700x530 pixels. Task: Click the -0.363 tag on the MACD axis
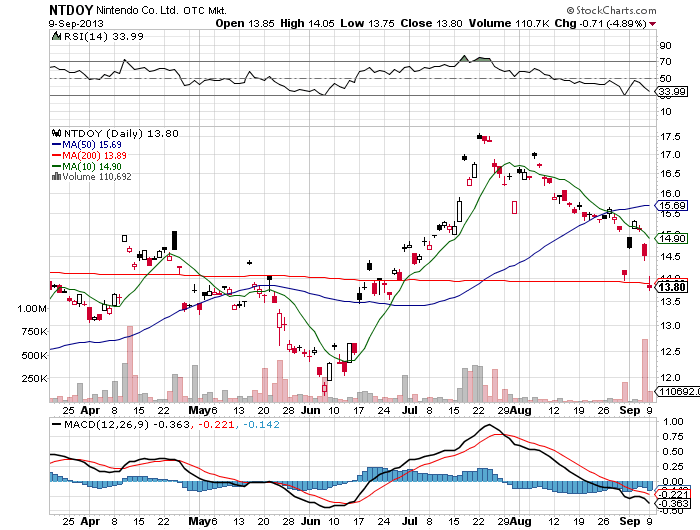(x=672, y=504)
